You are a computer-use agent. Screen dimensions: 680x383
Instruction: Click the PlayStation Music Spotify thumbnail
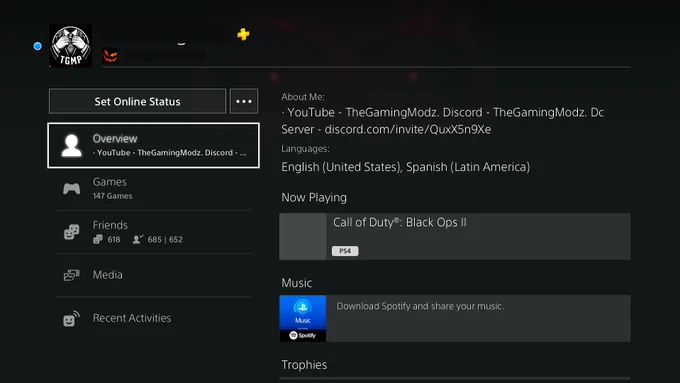click(x=303, y=318)
